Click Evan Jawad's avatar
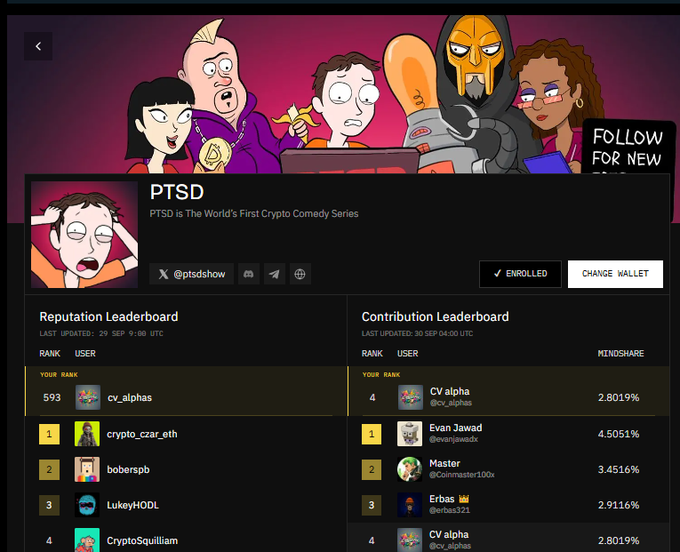The width and height of the screenshot is (680, 552). (409, 434)
